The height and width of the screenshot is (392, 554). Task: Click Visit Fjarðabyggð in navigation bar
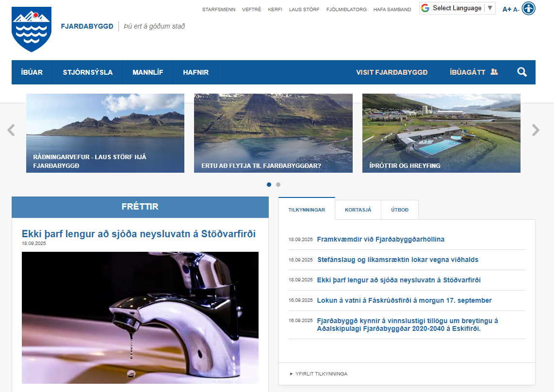click(x=391, y=72)
